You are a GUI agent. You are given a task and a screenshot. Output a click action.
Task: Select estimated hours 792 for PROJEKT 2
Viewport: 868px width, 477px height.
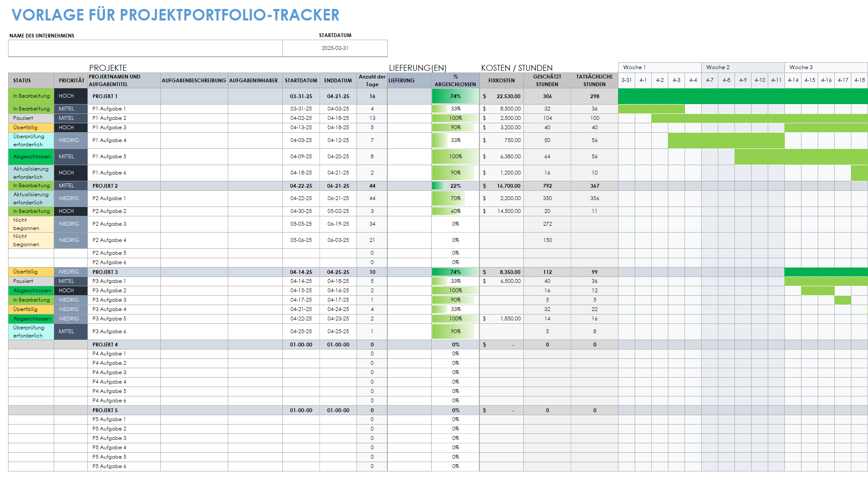(547, 186)
